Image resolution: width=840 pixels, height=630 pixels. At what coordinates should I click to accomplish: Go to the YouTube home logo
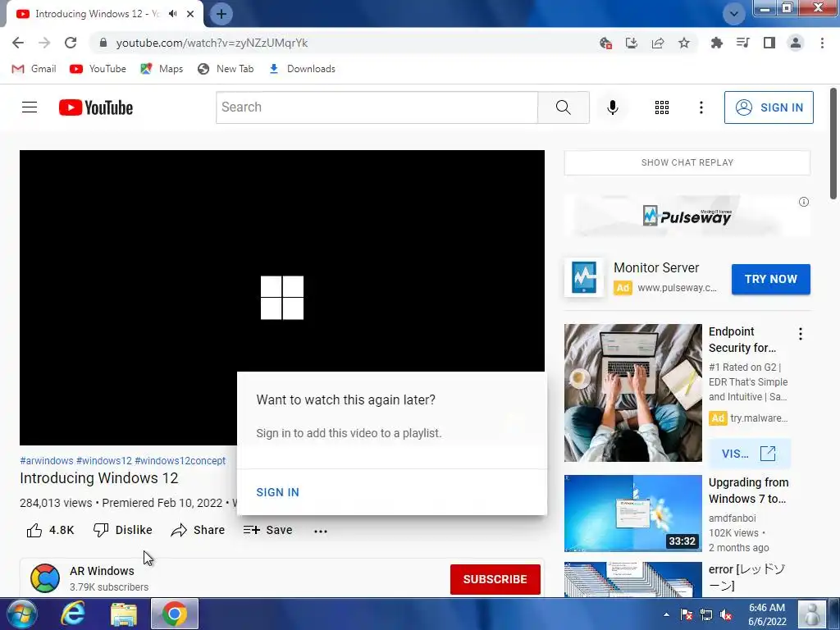click(x=96, y=107)
